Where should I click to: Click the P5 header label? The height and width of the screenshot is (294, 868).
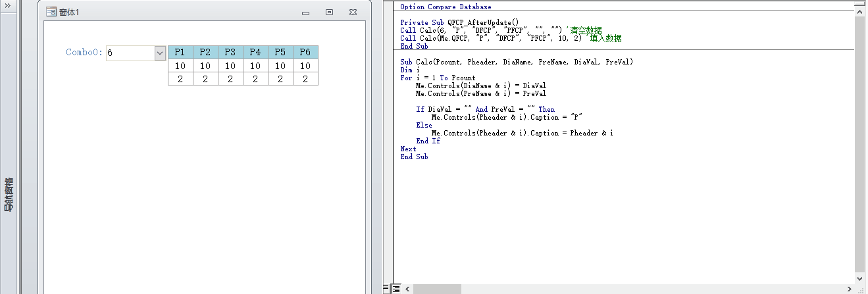click(280, 53)
